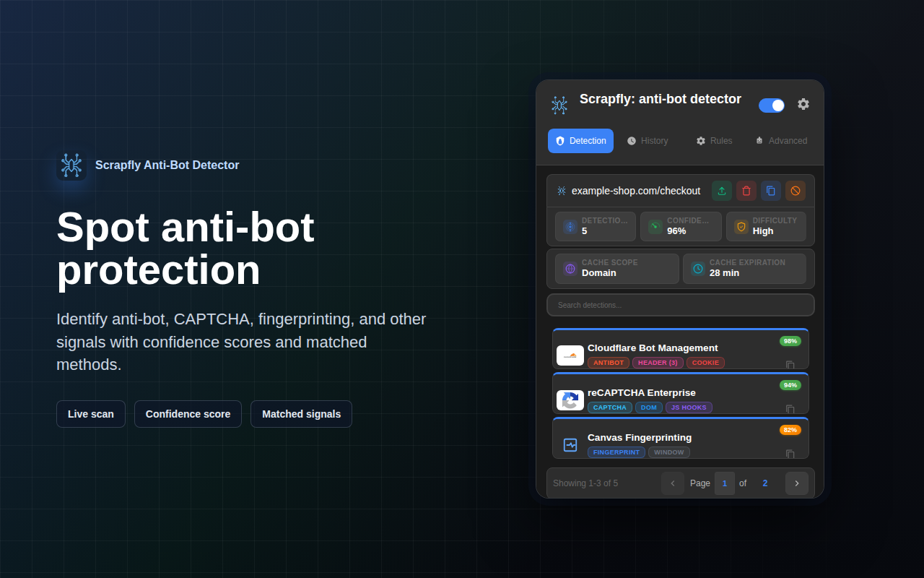Click the Difficulty 'High' value
924x578 pixels.
point(763,231)
